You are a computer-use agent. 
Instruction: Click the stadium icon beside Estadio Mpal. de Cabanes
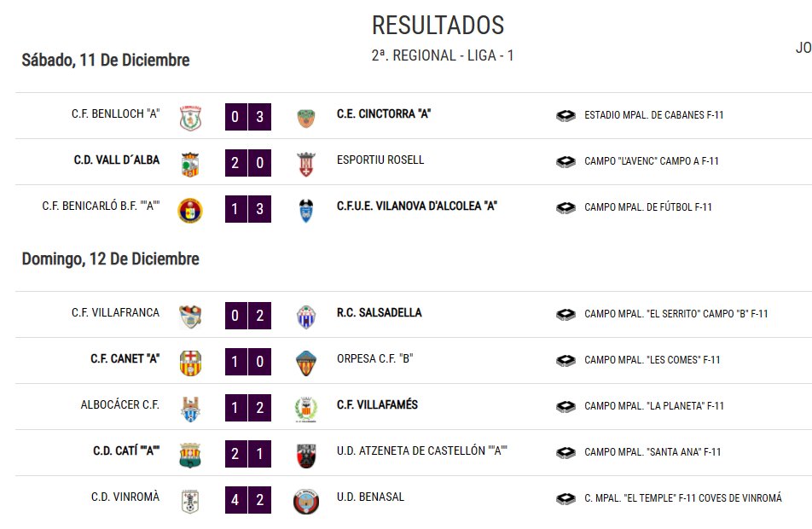click(565, 115)
